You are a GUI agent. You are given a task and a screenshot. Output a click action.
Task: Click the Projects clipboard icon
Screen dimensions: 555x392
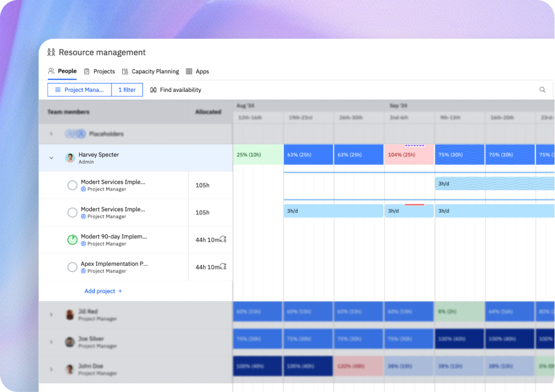click(x=86, y=72)
